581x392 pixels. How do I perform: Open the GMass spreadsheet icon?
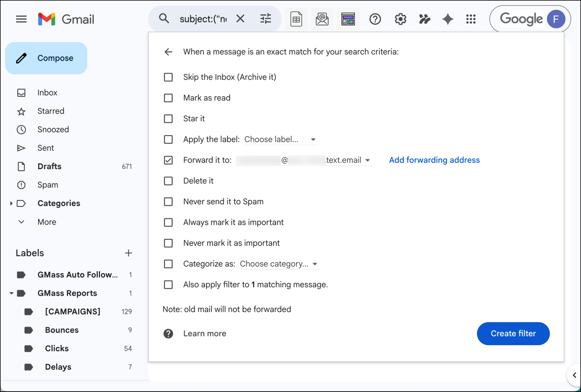(296, 19)
